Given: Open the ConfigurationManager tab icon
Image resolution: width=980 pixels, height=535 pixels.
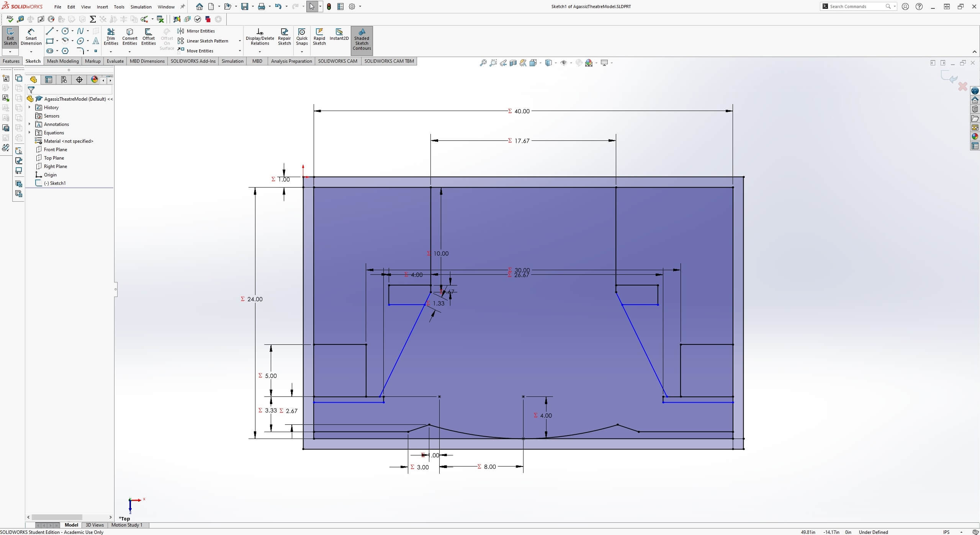Looking at the screenshot, I should pyautogui.click(x=64, y=80).
